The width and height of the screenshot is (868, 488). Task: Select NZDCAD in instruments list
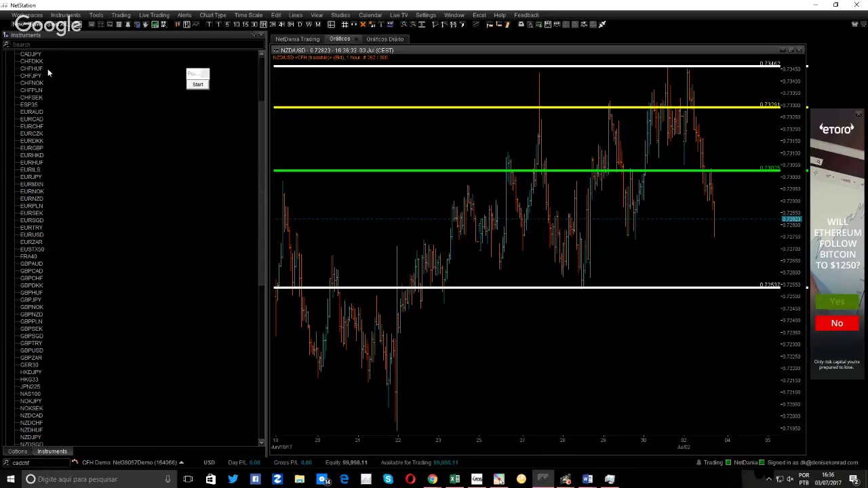(x=31, y=415)
